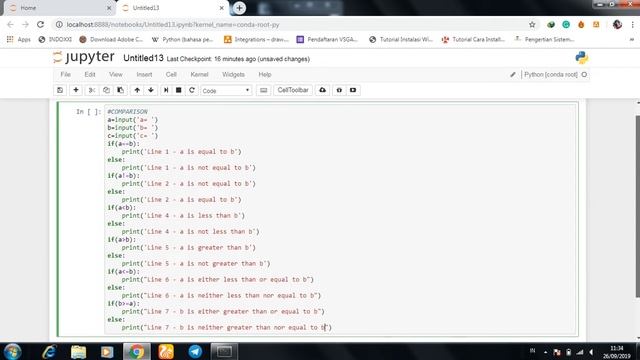Open the Download Adobe C... bookmark
The height and width of the screenshot is (360, 640).
111,40
